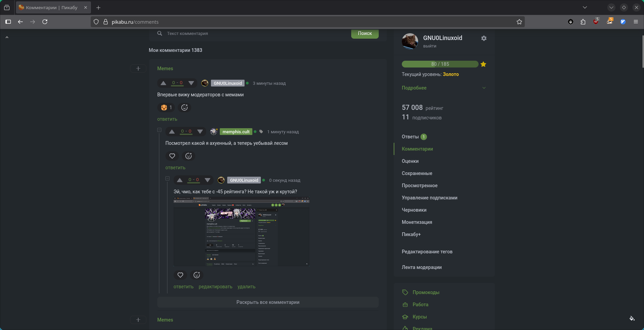Image resolution: width=644 pixels, height=330 pixels.
Task: Open profile settings gear icon
Action: [x=484, y=38]
